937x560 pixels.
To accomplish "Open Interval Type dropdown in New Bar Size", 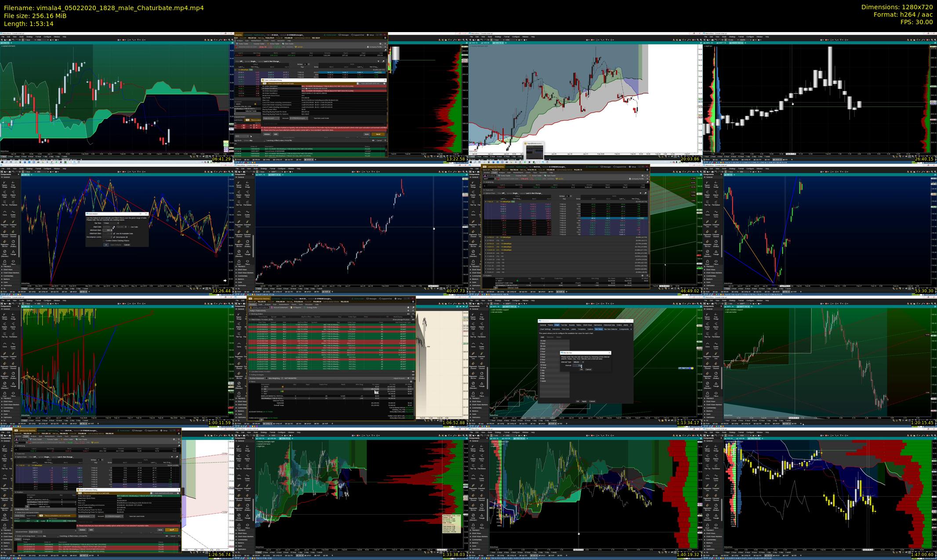I will click(x=578, y=362).
